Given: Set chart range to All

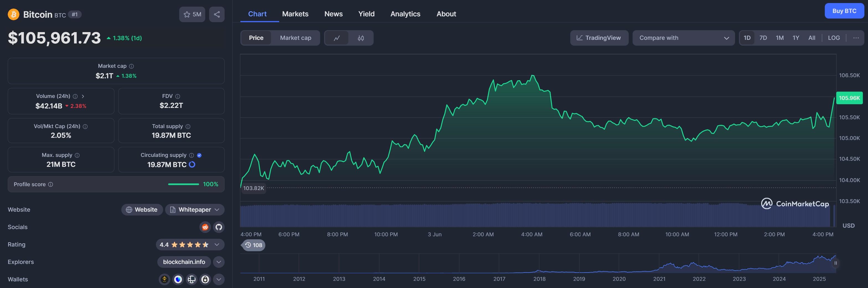Looking at the screenshot, I should pyautogui.click(x=812, y=38).
